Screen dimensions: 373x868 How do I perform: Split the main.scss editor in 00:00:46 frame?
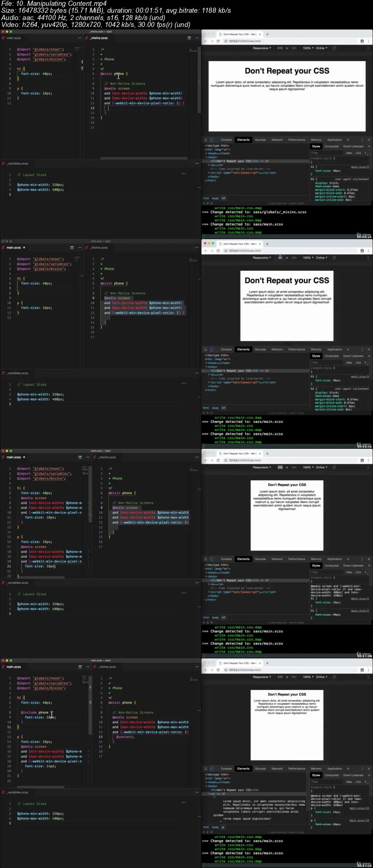coord(72,248)
